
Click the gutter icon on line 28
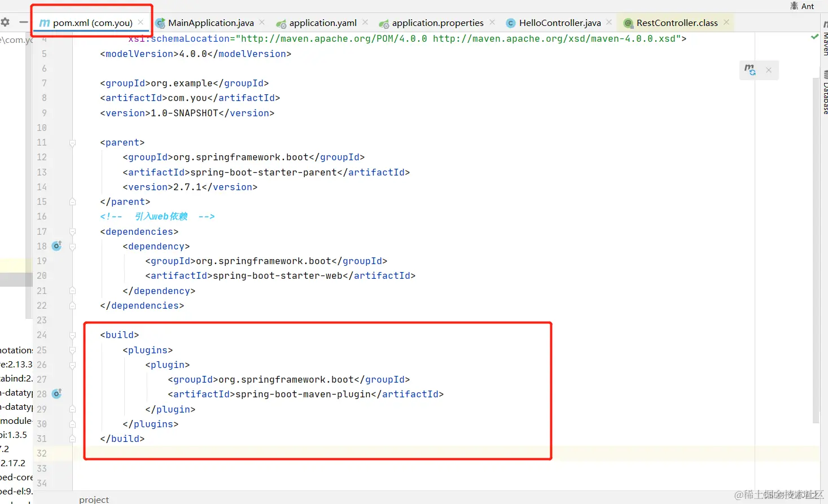click(x=56, y=393)
